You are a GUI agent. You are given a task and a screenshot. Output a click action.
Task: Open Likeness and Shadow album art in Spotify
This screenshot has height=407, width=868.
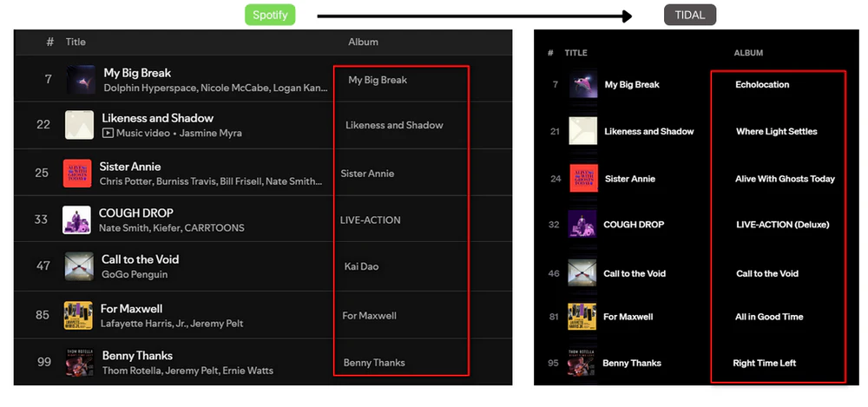click(79, 125)
